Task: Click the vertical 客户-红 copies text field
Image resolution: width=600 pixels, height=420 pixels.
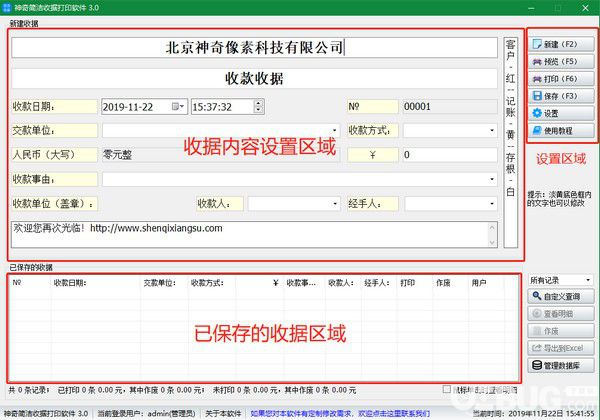Action: (x=510, y=143)
